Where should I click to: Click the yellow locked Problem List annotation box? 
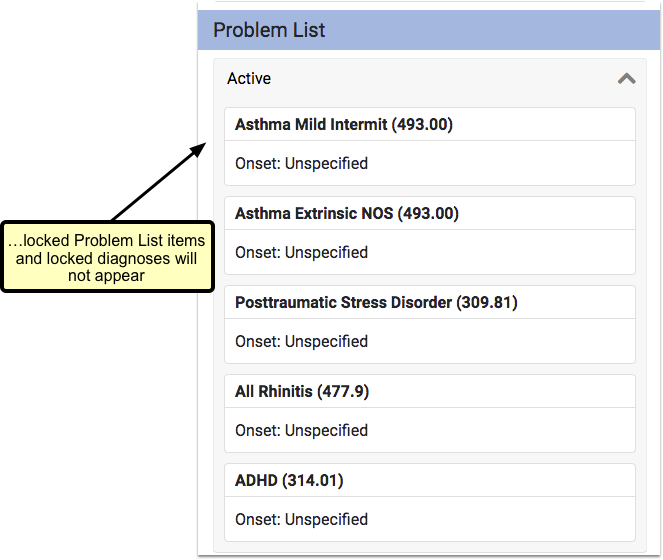(x=107, y=257)
